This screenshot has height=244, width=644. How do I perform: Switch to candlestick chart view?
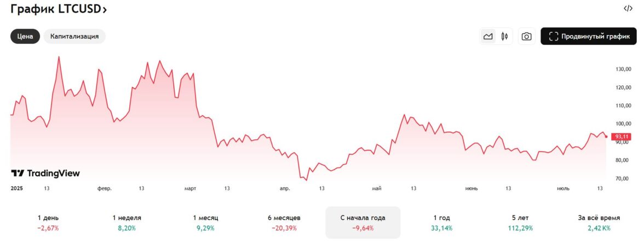[x=504, y=37]
